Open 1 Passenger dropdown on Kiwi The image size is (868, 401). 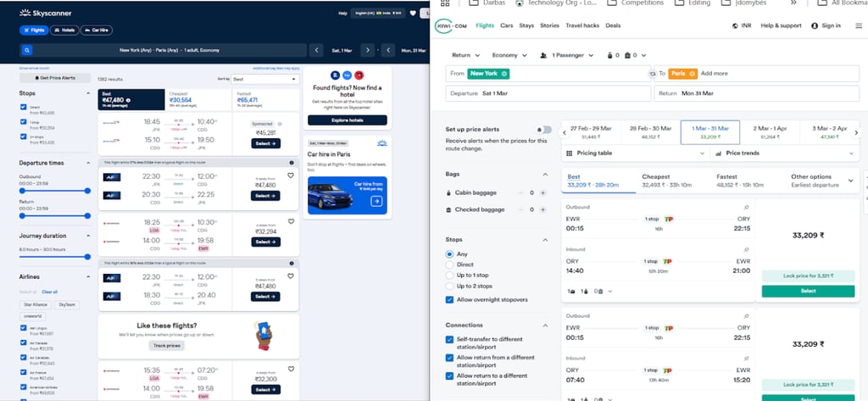coord(566,55)
